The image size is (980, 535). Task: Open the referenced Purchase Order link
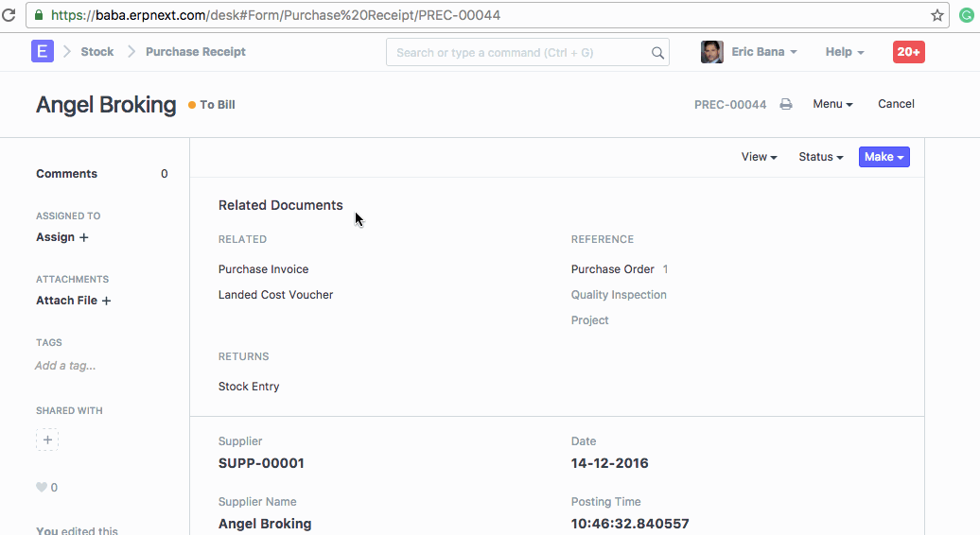click(x=613, y=269)
